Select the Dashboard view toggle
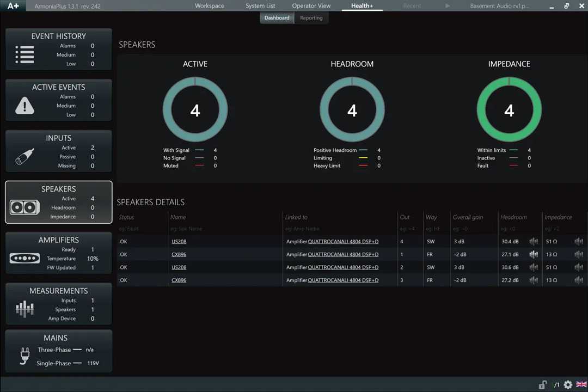Image resolution: width=588 pixels, height=392 pixels. [x=277, y=18]
